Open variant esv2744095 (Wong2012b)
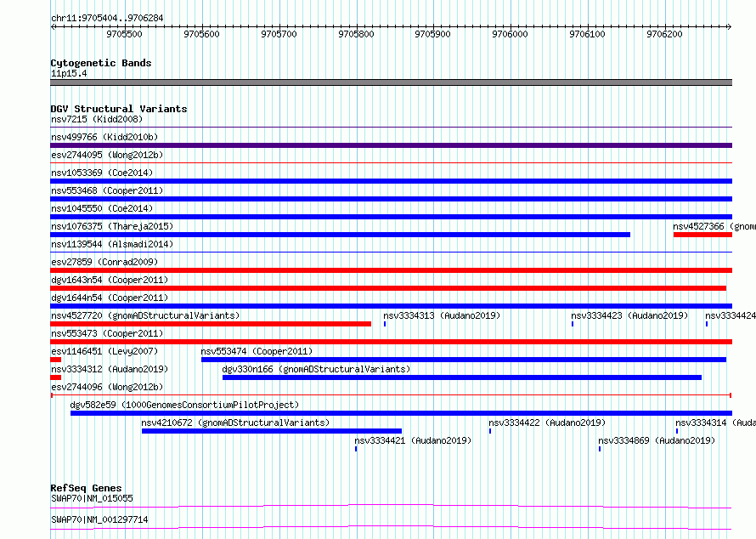Viewport: 756px width, 539px height. (107, 155)
